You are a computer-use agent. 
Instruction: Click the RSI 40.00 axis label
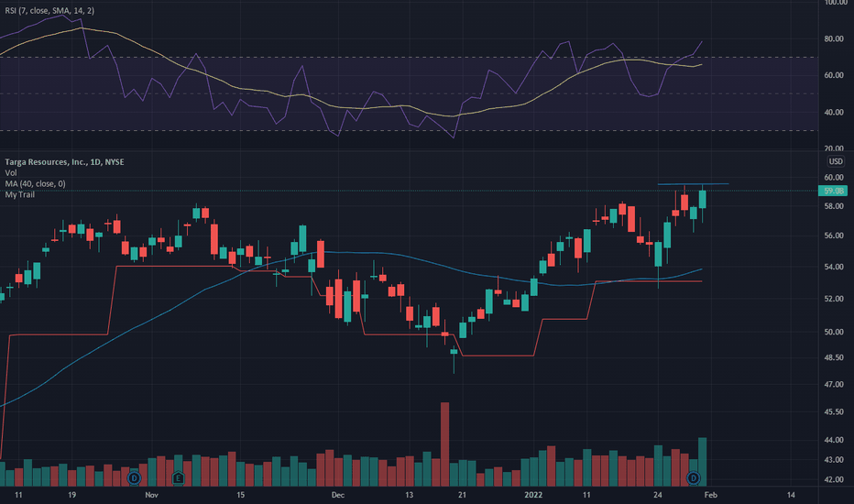(x=833, y=112)
